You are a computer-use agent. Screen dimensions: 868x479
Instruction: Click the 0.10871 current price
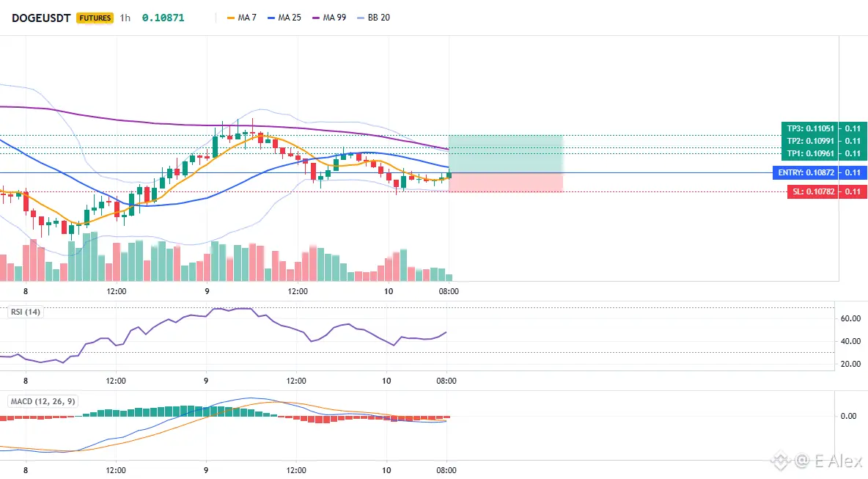(163, 18)
